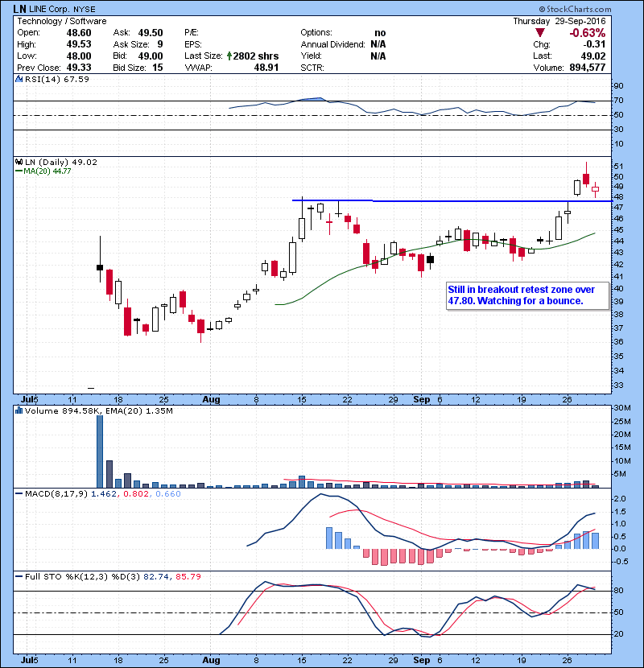The width and height of the screenshot is (644, 668).
Task: Click the Low value 48.00
Action: click(x=79, y=56)
